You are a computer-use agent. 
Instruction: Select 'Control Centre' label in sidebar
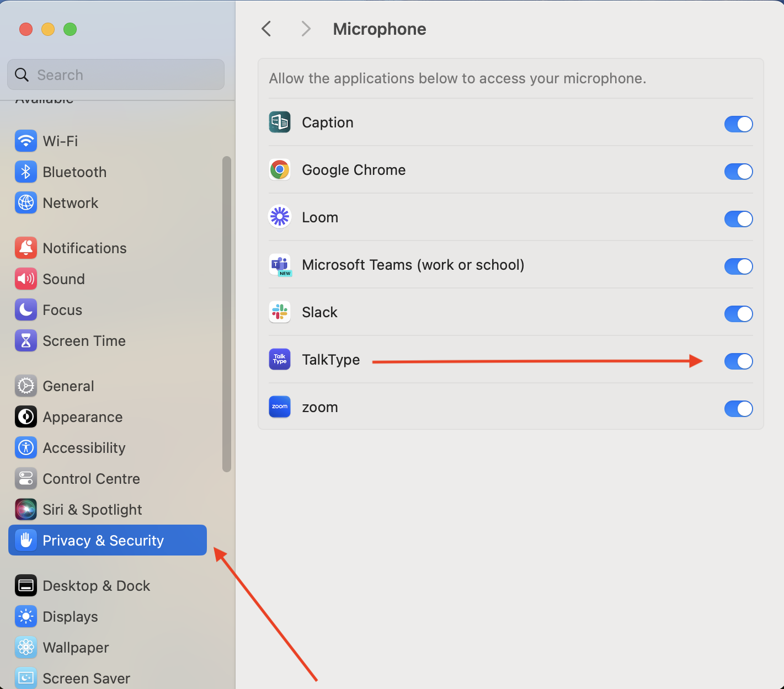(91, 479)
